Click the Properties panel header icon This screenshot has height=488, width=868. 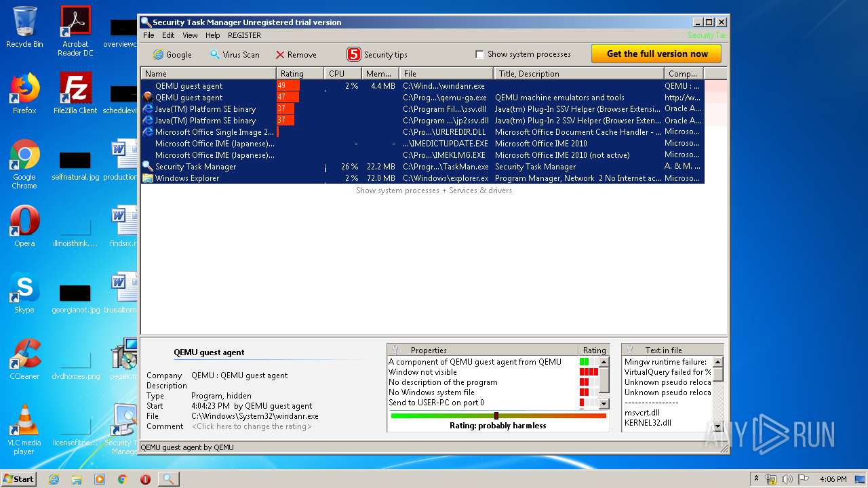[x=395, y=350]
